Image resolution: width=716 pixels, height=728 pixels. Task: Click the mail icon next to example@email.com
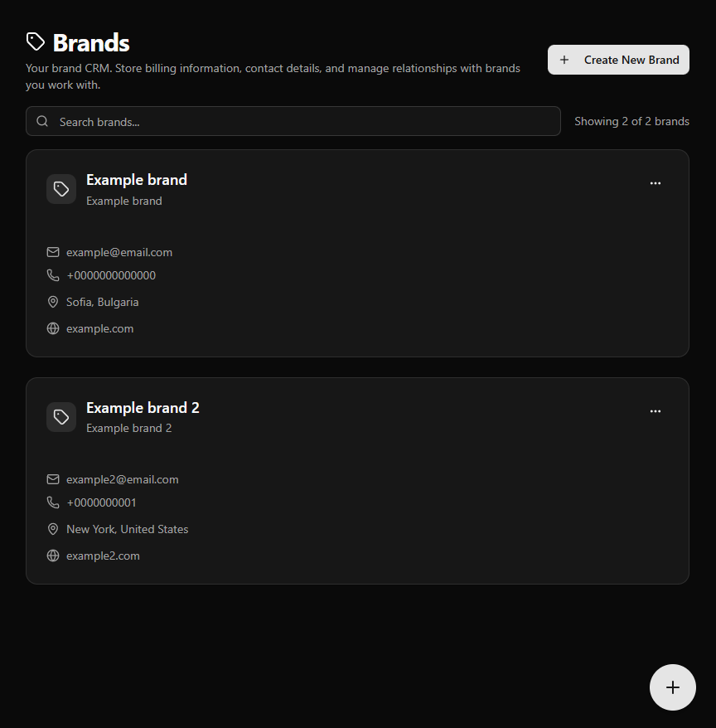pyautogui.click(x=53, y=252)
